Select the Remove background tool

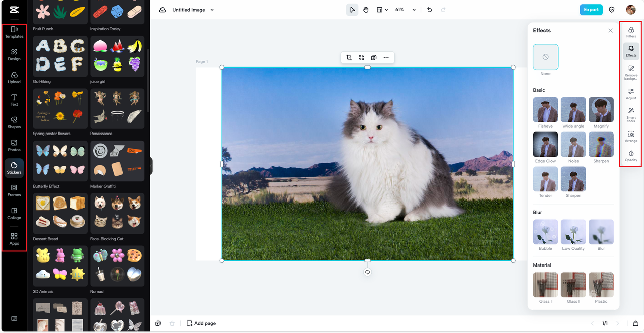(631, 71)
